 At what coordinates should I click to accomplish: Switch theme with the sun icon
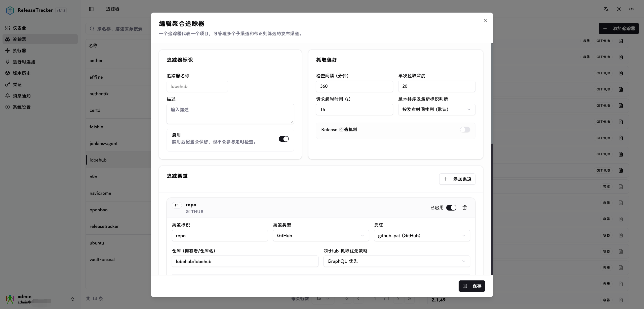coord(619,9)
